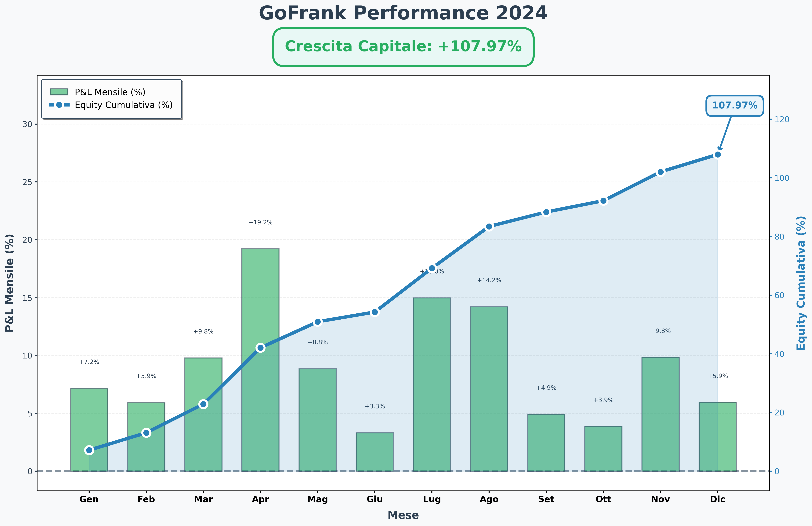The image size is (812, 526).
Task: Click the equity line marker for Gen
Action: 89,450
